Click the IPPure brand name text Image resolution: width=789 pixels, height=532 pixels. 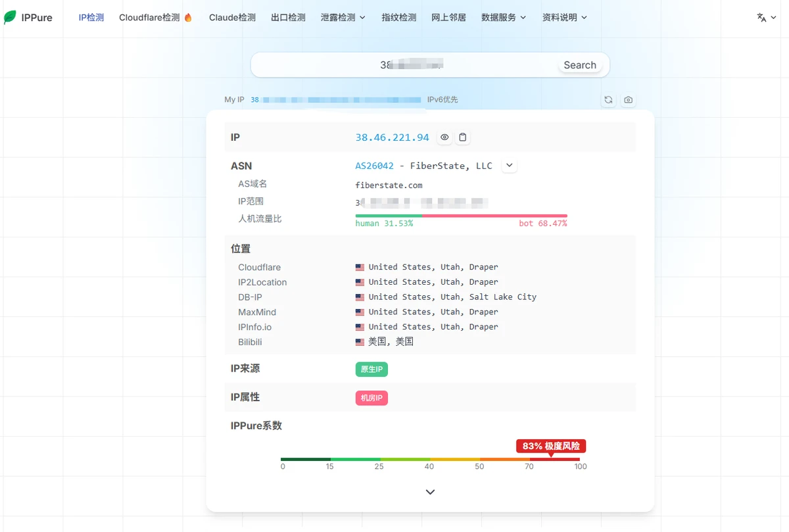pyautogui.click(x=37, y=18)
